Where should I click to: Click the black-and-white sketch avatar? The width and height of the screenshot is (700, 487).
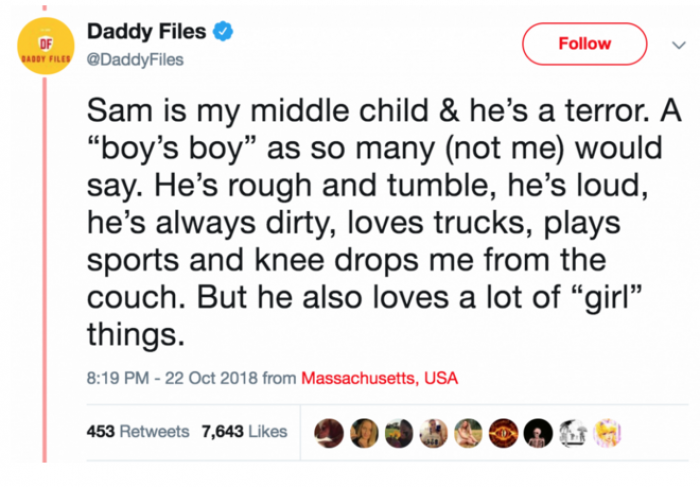pyautogui.click(x=572, y=433)
